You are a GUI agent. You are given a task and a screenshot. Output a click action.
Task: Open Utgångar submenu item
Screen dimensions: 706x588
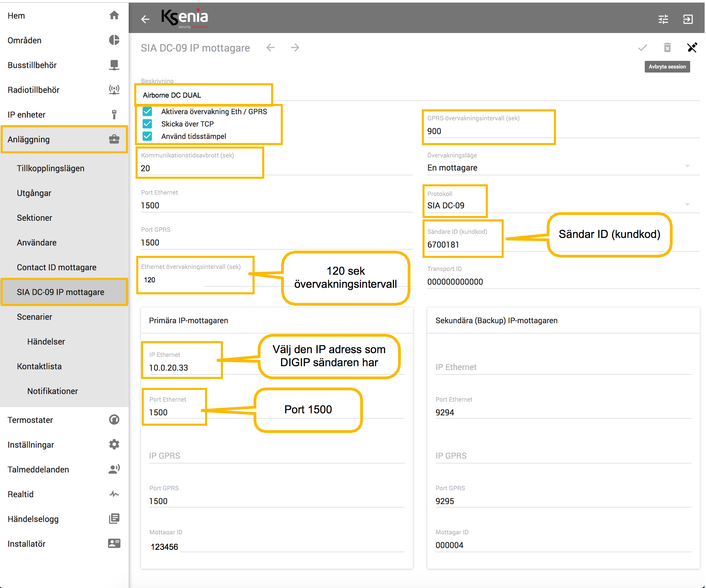(x=64, y=193)
